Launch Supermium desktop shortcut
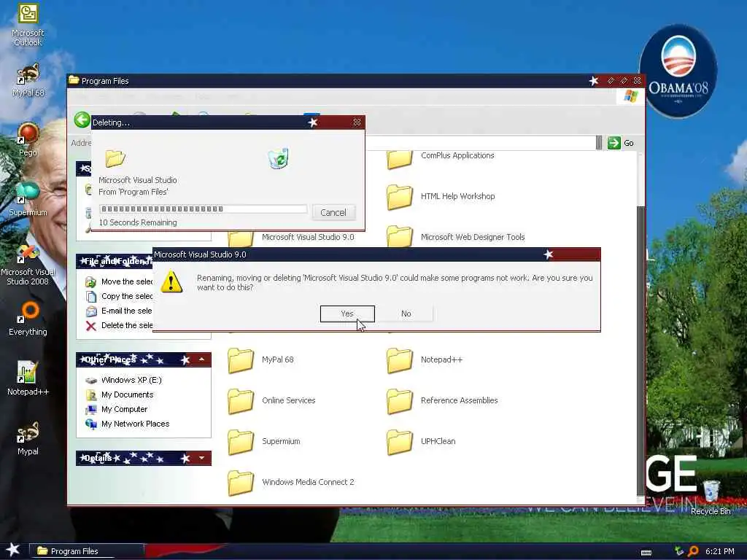 pyautogui.click(x=28, y=199)
